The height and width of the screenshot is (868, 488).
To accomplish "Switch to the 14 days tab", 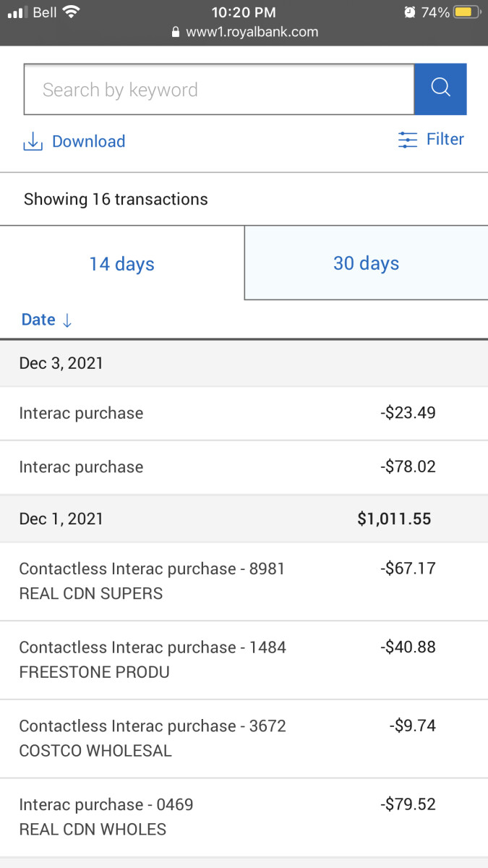I will pos(121,264).
